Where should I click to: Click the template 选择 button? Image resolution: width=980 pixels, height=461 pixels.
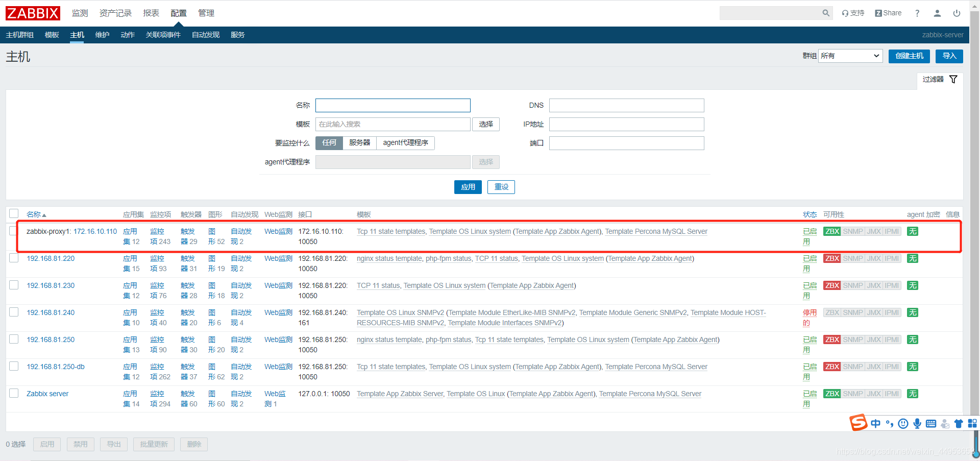click(x=486, y=124)
